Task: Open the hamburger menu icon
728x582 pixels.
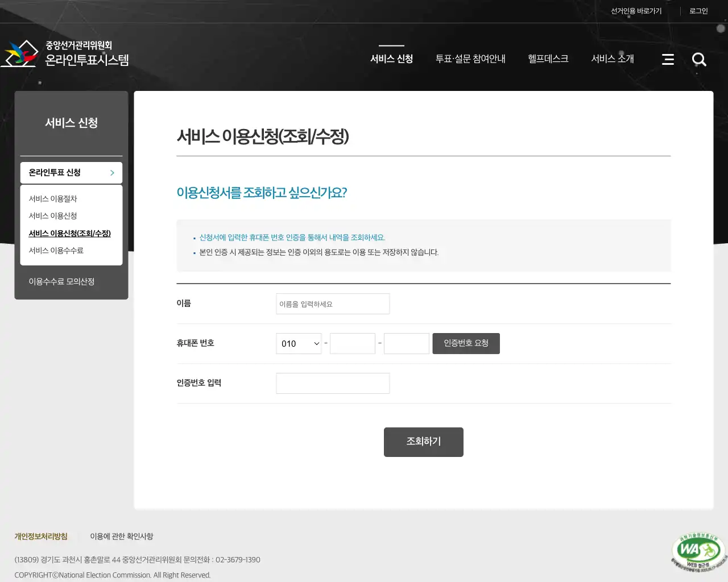Action: [x=668, y=59]
